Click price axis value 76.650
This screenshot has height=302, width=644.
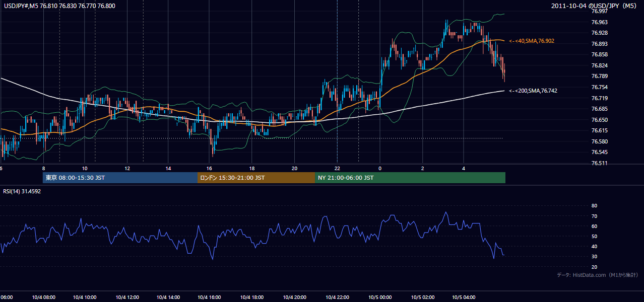coord(599,120)
